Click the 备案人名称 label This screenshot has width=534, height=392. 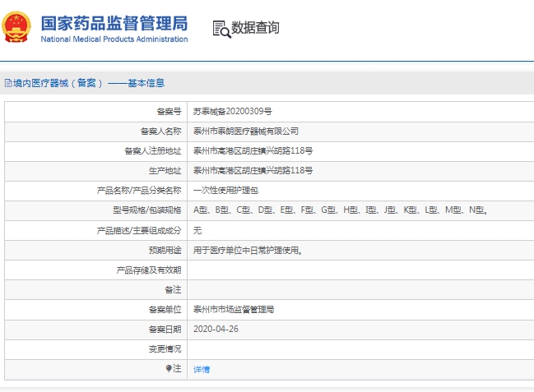[160, 131]
